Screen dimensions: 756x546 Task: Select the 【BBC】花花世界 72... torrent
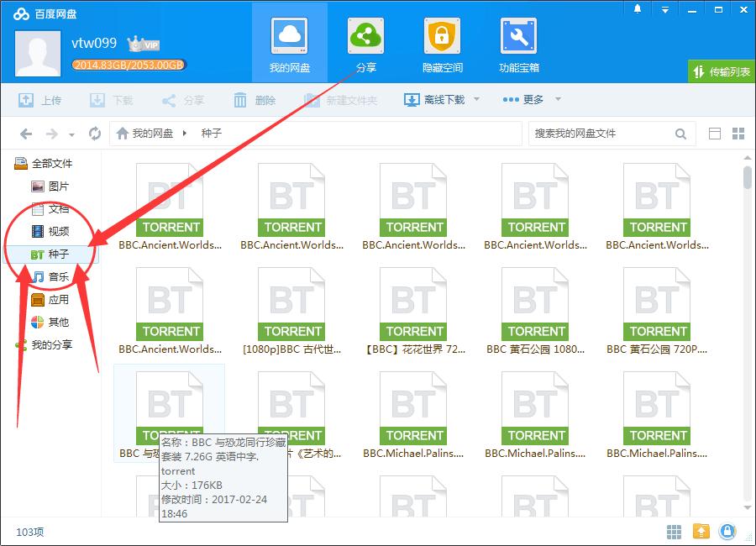coord(413,312)
